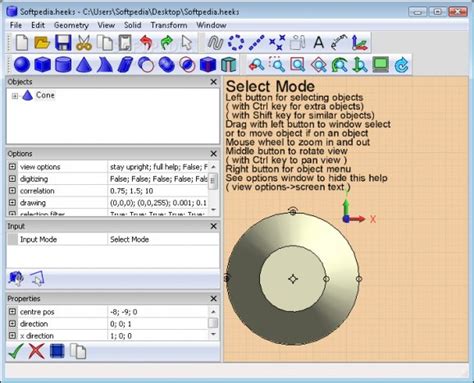
Task: Expand the drawing options row
Action: point(12,202)
